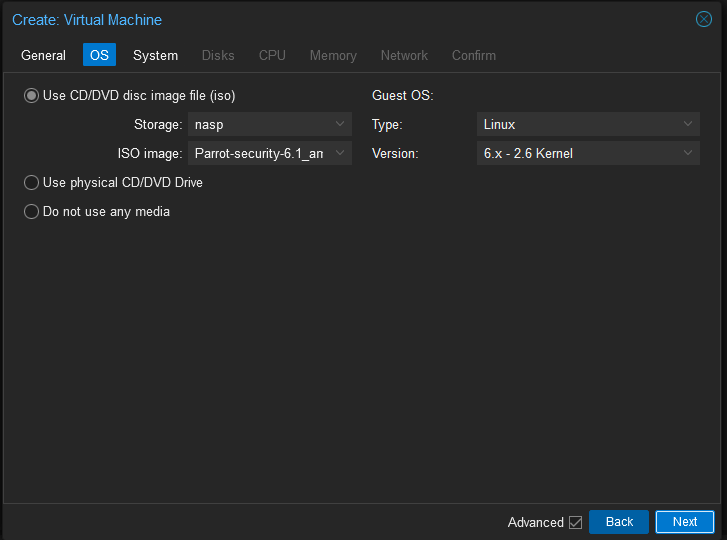This screenshot has width=727, height=540.
Task: Open the System tab
Action: point(155,55)
